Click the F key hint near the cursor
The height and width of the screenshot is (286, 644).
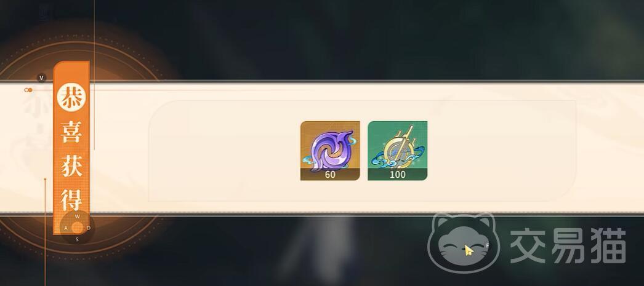[x=488, y=245]
